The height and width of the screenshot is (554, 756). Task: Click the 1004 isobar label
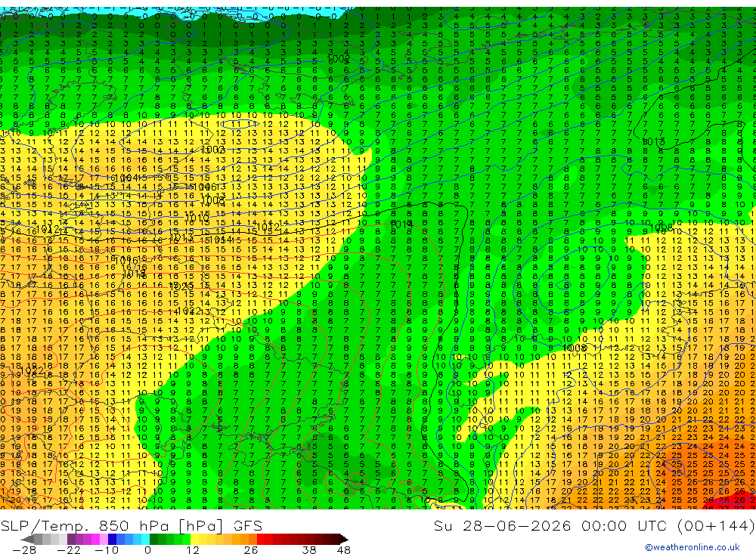tap(127, 178)
